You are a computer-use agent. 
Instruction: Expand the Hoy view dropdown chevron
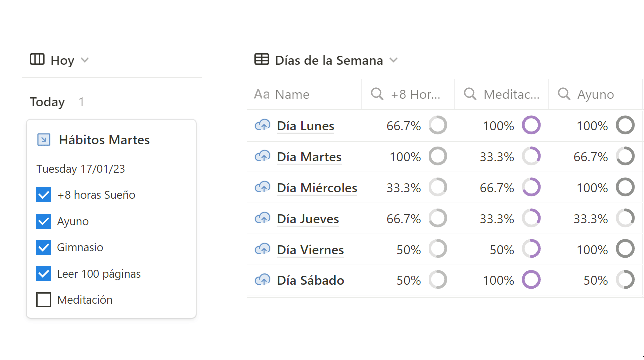tap(85, 60)
